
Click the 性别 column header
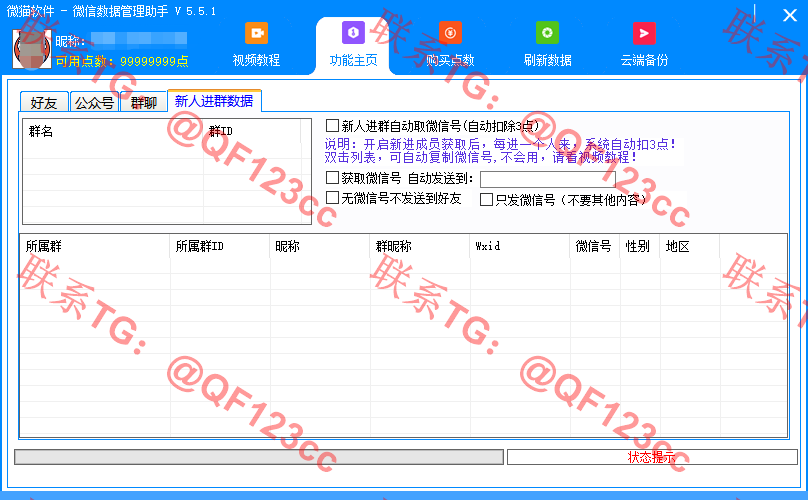click(639, 246)
